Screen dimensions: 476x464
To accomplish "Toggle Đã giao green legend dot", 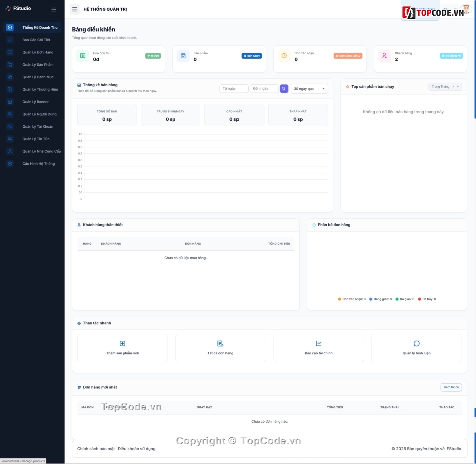I will 397,299.
